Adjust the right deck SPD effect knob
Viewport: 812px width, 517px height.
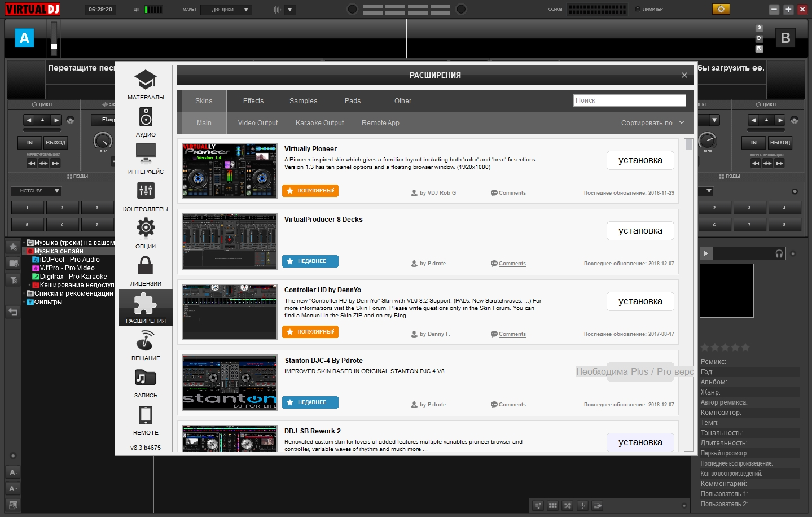(707, 140)
